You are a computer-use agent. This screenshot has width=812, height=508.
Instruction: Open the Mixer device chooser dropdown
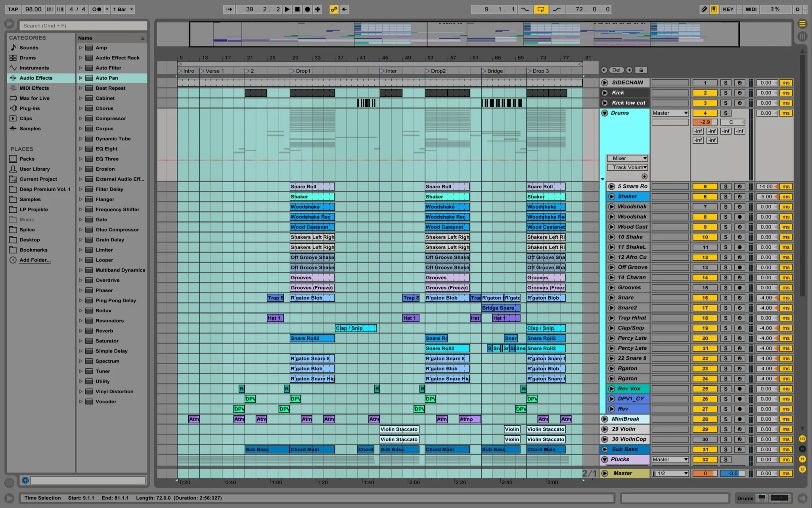coord(627,158)
